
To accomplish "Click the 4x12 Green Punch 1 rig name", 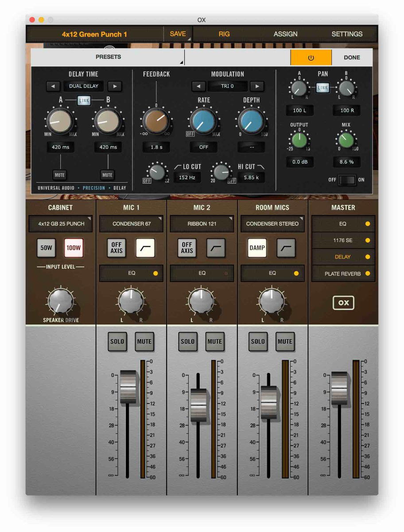I will click(x=94, y=34).
